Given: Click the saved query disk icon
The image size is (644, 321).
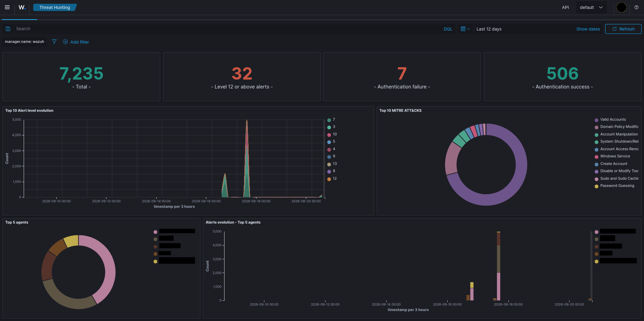Looking at the screenshot, I should tap(8, 29).
